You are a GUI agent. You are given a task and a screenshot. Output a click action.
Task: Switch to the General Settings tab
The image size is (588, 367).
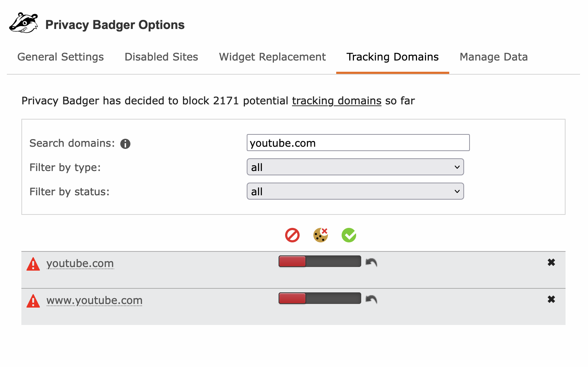point(61,57)
